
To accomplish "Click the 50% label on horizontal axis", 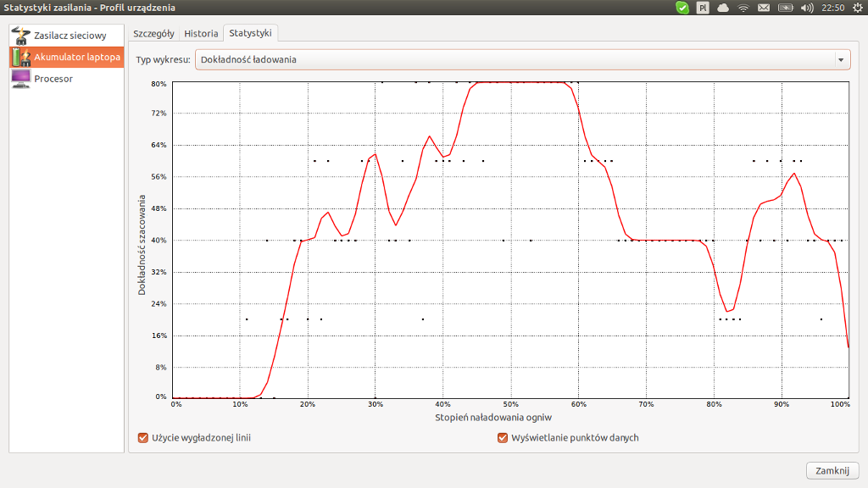I will [x=510, y=404].
